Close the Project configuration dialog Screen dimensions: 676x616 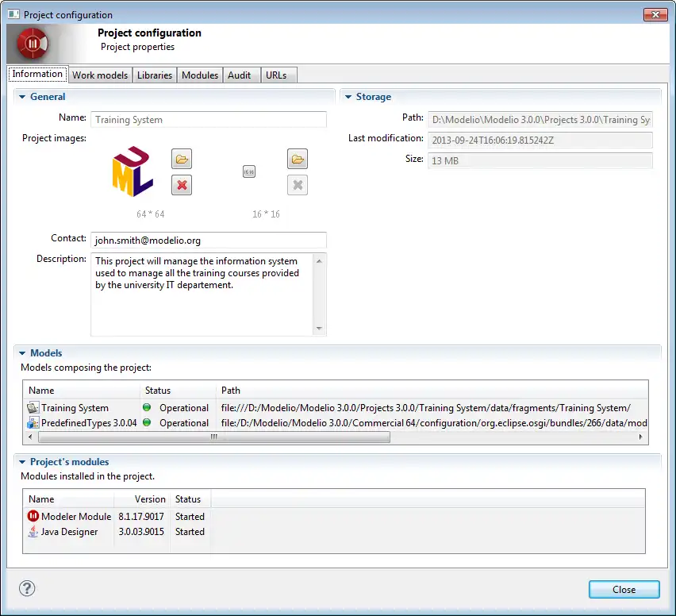(x=624, y=589)
